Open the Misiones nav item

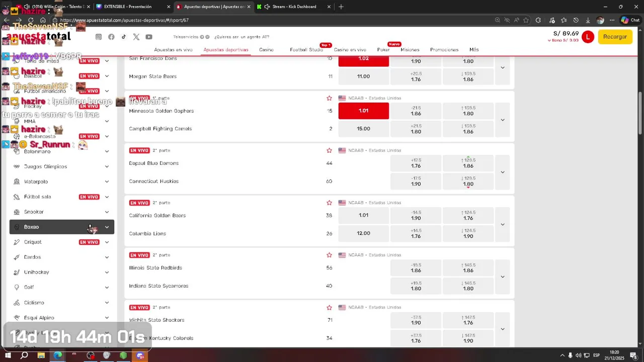coord(410,50)
